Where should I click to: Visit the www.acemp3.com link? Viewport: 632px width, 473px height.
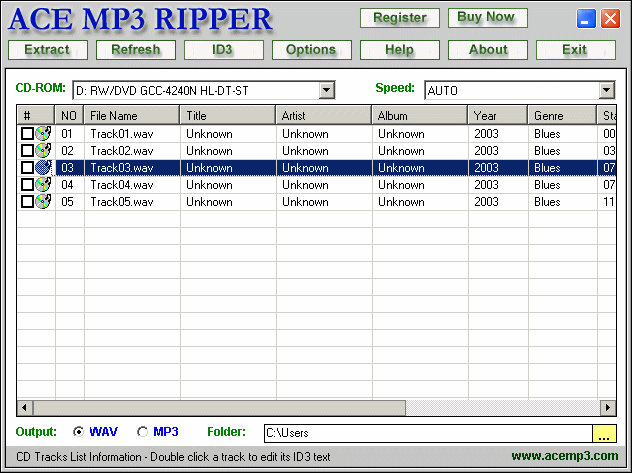coord(565,456)
